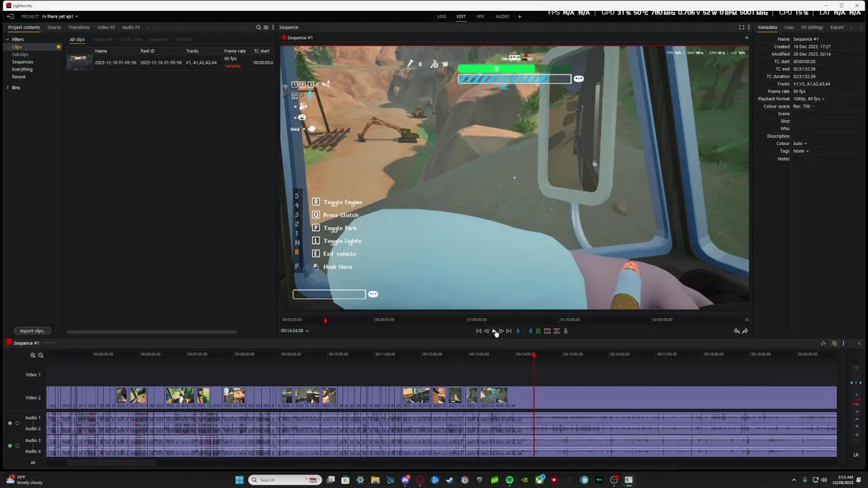
Task: Toggle the Audio 3 and 4 green enable dot
Action: (9, 446)
